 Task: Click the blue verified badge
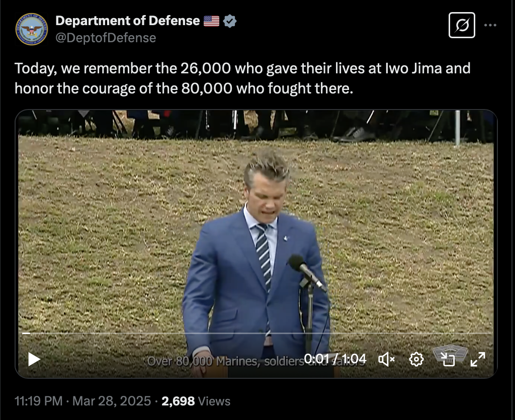[229, 21]
